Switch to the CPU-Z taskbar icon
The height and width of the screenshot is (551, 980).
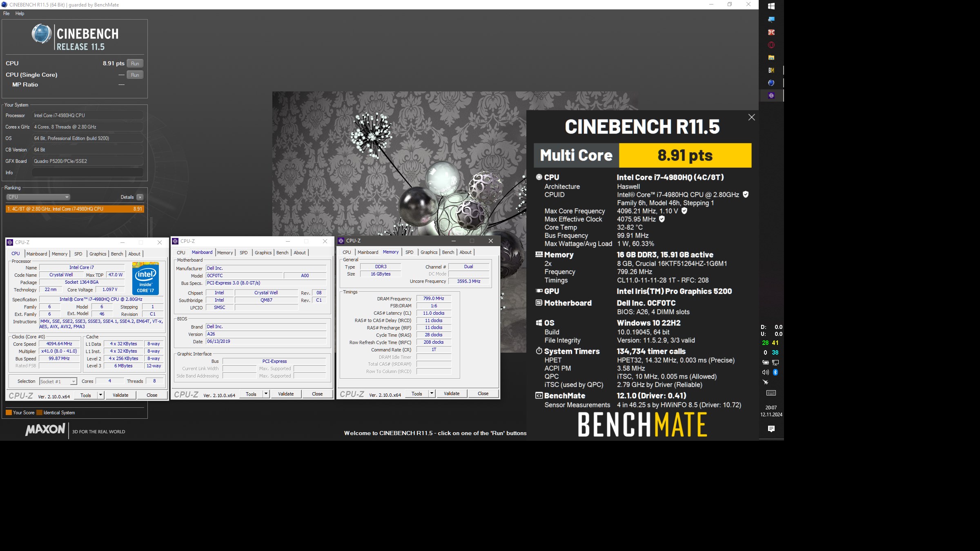(771, 96)
